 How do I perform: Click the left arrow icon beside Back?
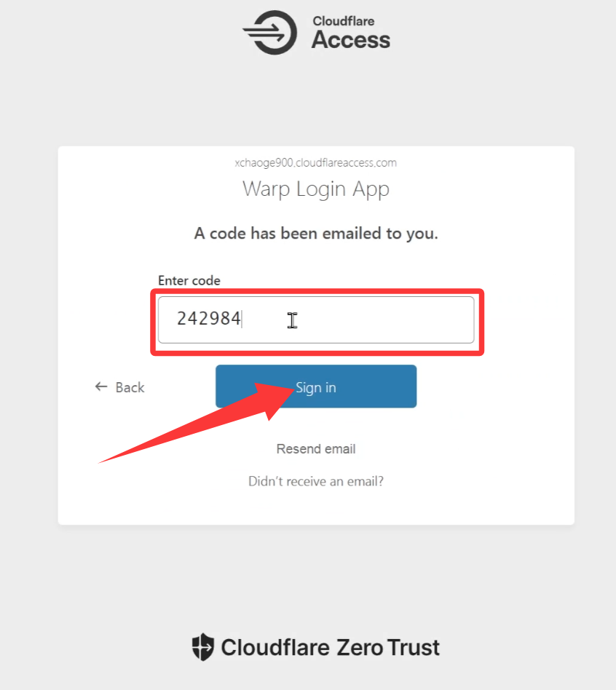[101, 386]
